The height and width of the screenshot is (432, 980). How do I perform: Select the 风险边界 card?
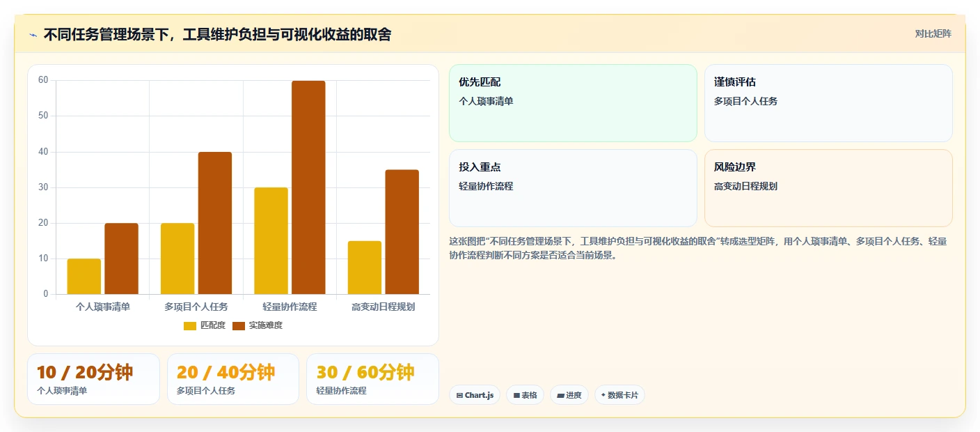(x=828, y=188)
